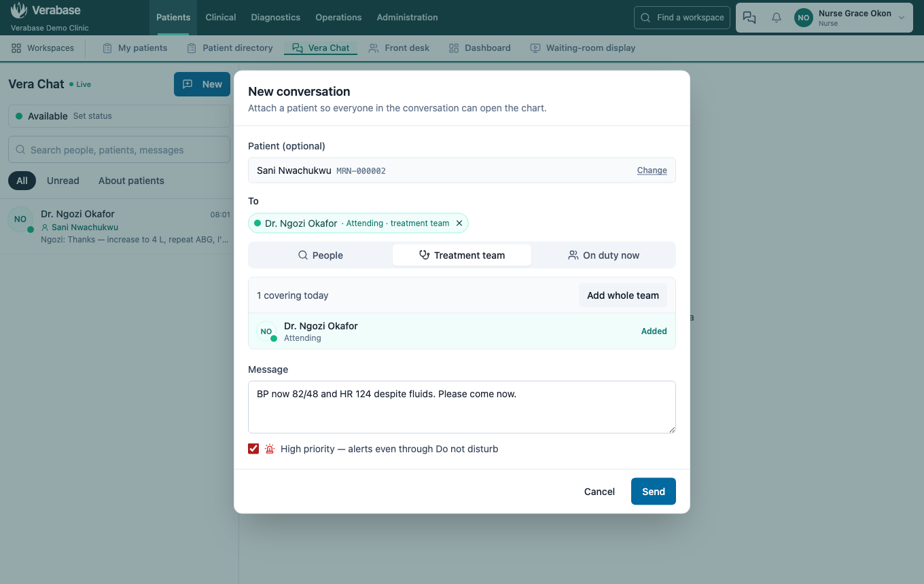924x584 pixels.
Task: Click the Change patient link
Action: 652,170
